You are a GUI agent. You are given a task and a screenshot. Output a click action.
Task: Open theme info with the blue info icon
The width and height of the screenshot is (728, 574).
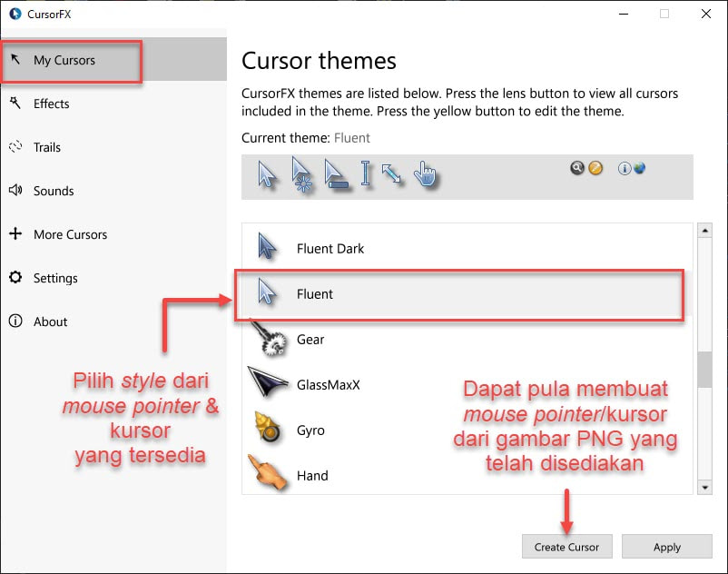624,168
